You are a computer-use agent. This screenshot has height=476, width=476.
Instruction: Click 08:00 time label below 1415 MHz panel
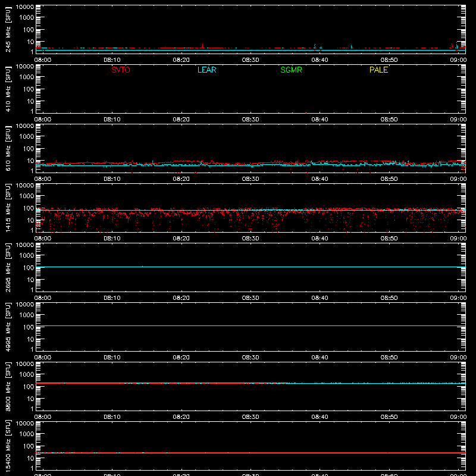(43, 239)
